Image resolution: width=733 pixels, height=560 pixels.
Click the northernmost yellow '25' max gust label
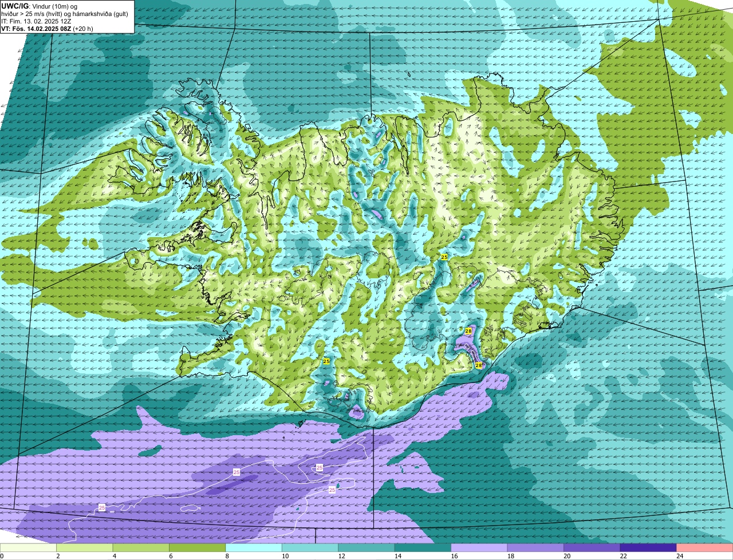coord(444,258)
